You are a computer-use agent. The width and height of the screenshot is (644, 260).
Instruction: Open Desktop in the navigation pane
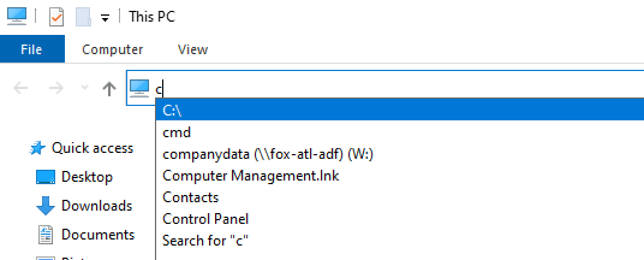click(87, 178)
